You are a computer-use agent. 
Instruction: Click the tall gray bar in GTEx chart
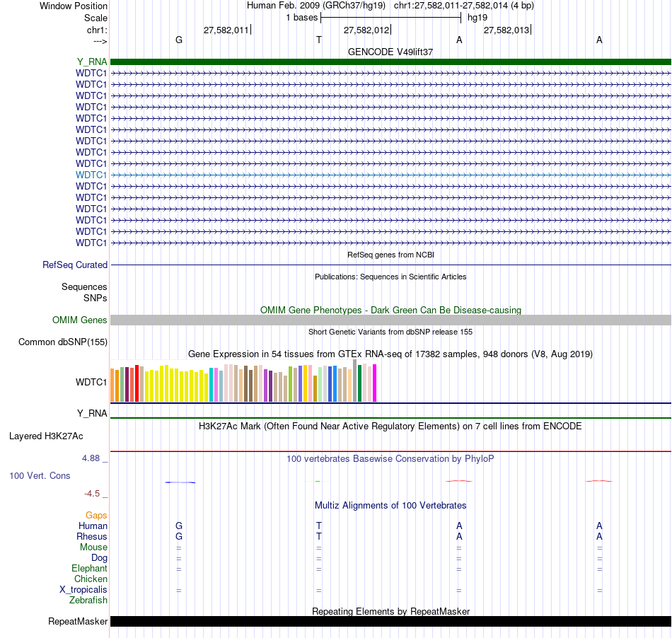point(355,381)
